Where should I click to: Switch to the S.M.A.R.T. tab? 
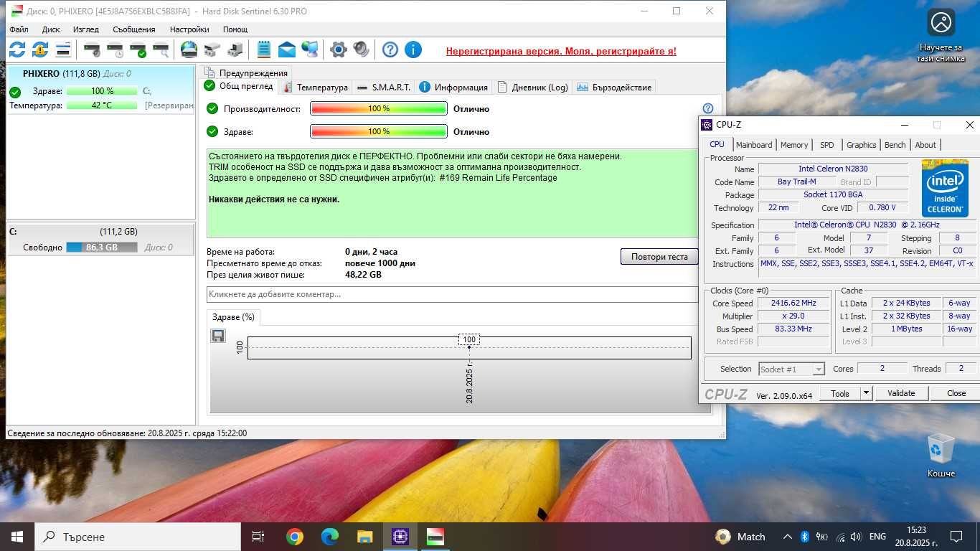384,87
